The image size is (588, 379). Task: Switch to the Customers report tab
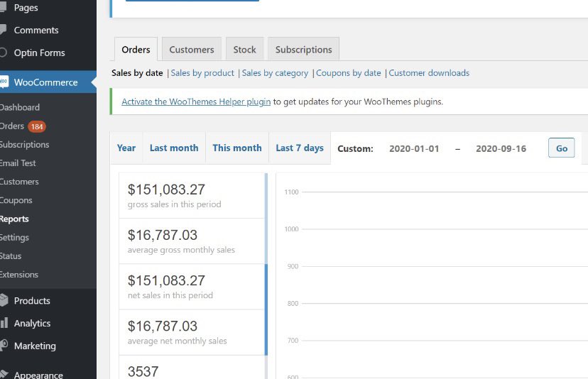(192, 49)
